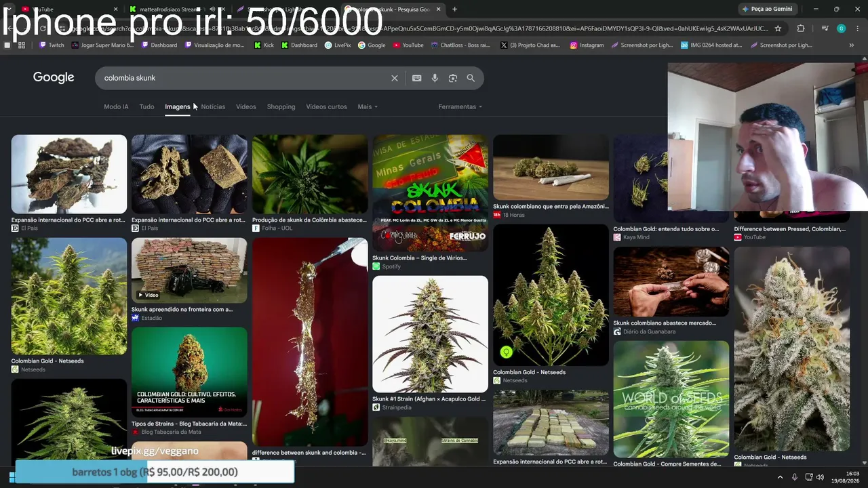
Task: Open the Visualização de mo... bookmark
Action: point(214,45)
